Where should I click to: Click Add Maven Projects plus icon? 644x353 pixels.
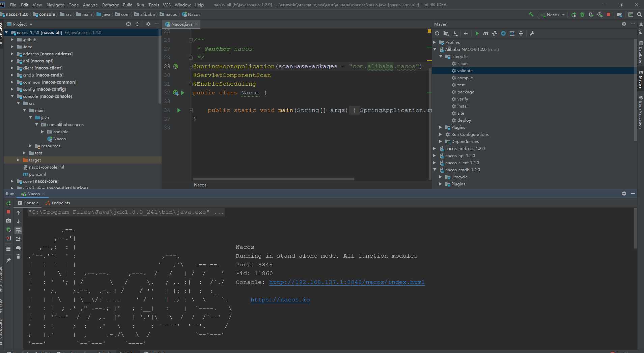click(x=466, y=33)
